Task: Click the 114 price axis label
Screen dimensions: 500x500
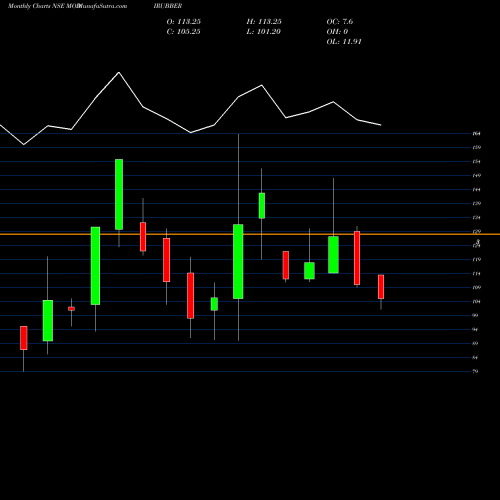Action: click(477, 274)
